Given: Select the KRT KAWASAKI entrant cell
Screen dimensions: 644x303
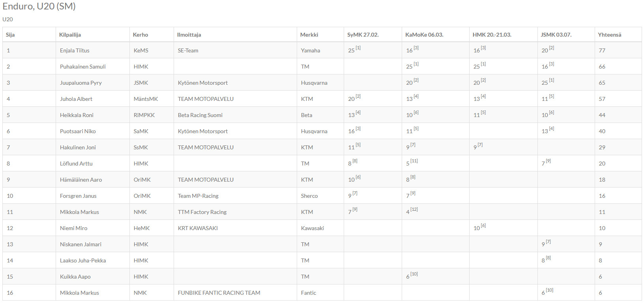Looking at the screenshot, I should (198, 228).
